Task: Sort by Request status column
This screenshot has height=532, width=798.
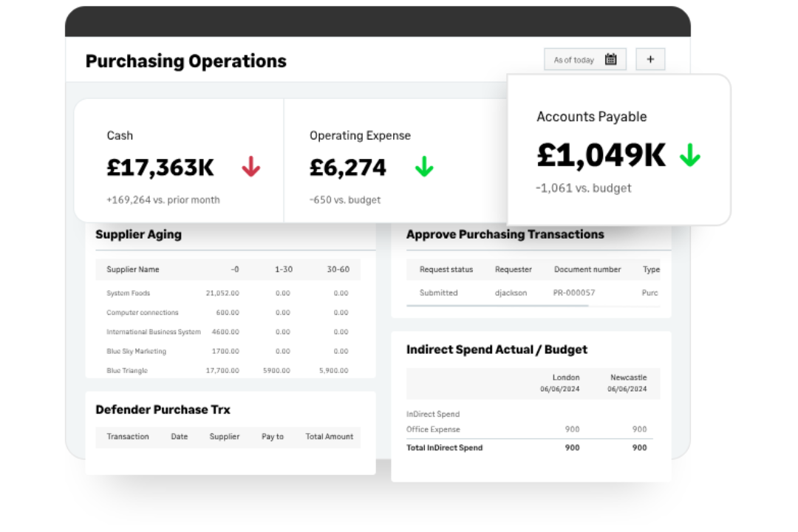Action: 446,269
